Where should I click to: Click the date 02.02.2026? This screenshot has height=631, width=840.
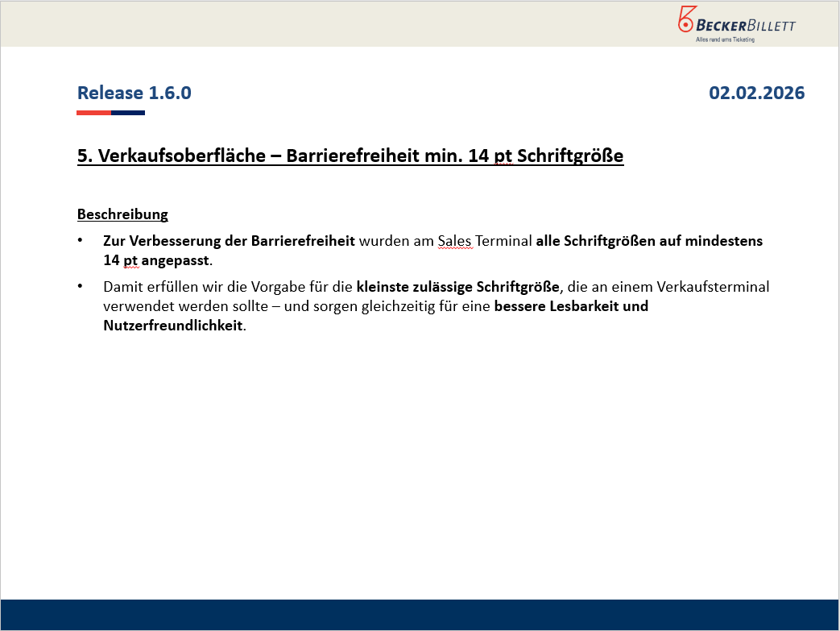tap(756, 93)
